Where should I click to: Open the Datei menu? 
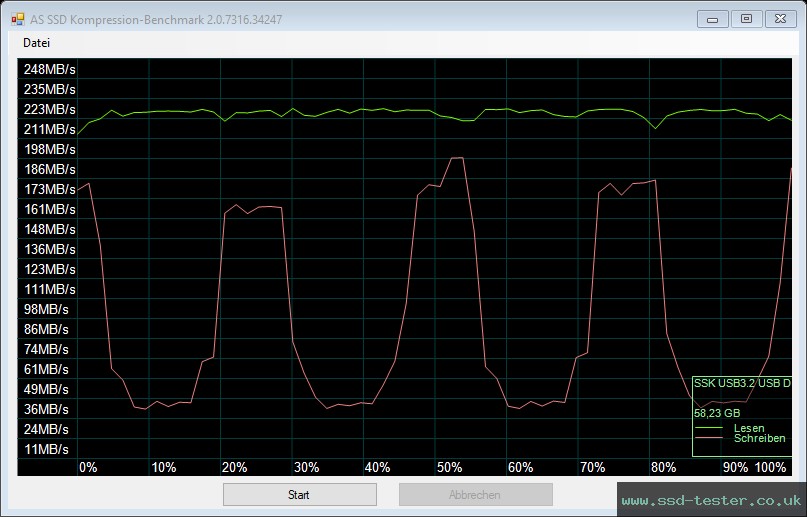coord(36,43)
